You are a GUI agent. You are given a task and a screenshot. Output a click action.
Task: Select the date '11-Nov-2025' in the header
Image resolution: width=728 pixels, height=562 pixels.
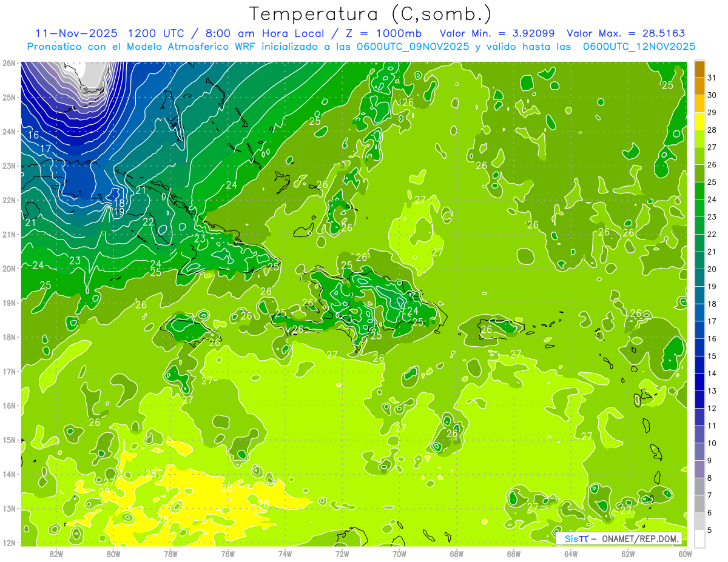click(x=76, y=33)
